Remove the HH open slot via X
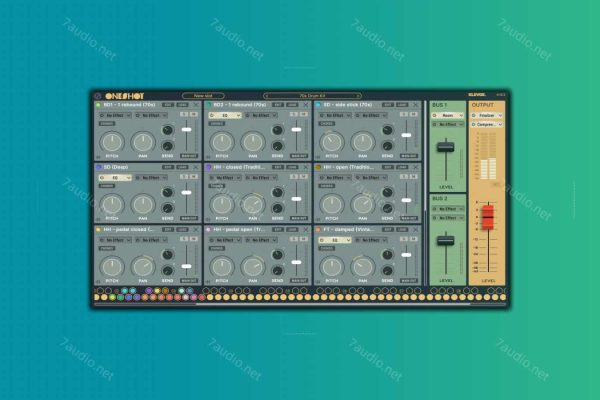Image resolution: width=600 pixels, height=400 pixels. click(416, 167)
